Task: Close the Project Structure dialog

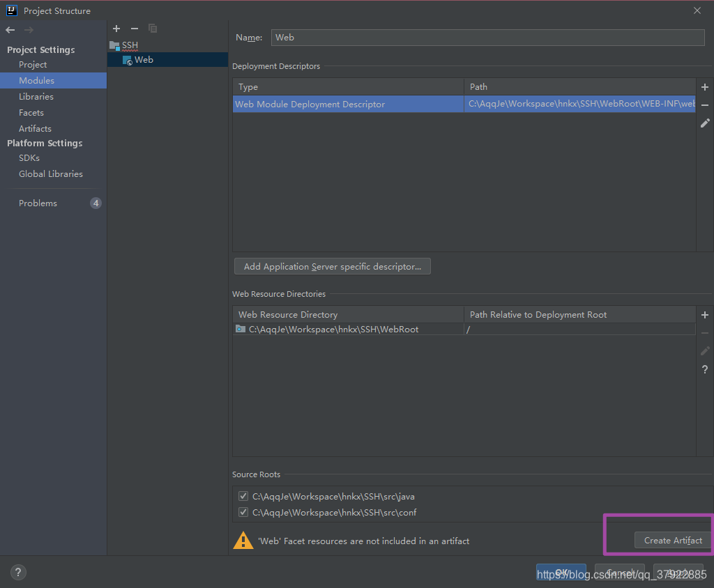Action: [x=697, y=10]
